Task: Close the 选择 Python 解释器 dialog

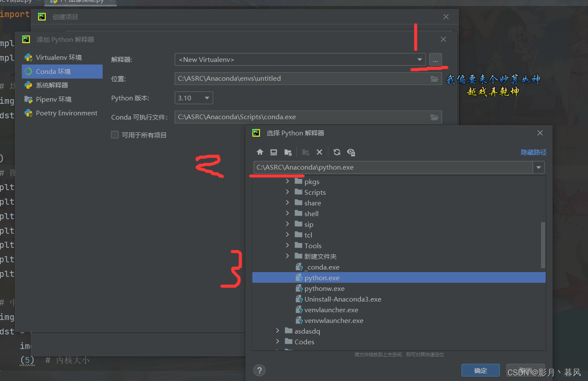Action: click(540, 133)
